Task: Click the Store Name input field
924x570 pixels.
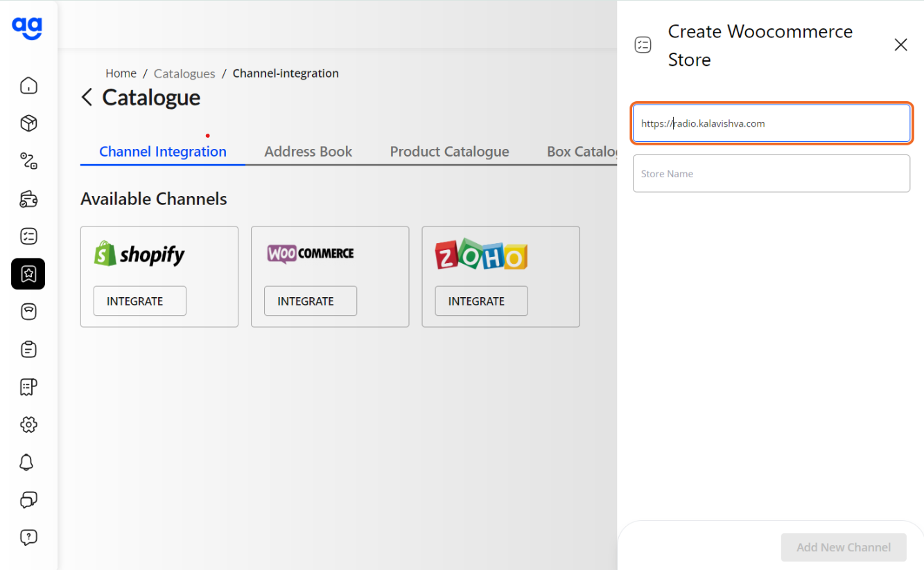Action: pos(772,173)
